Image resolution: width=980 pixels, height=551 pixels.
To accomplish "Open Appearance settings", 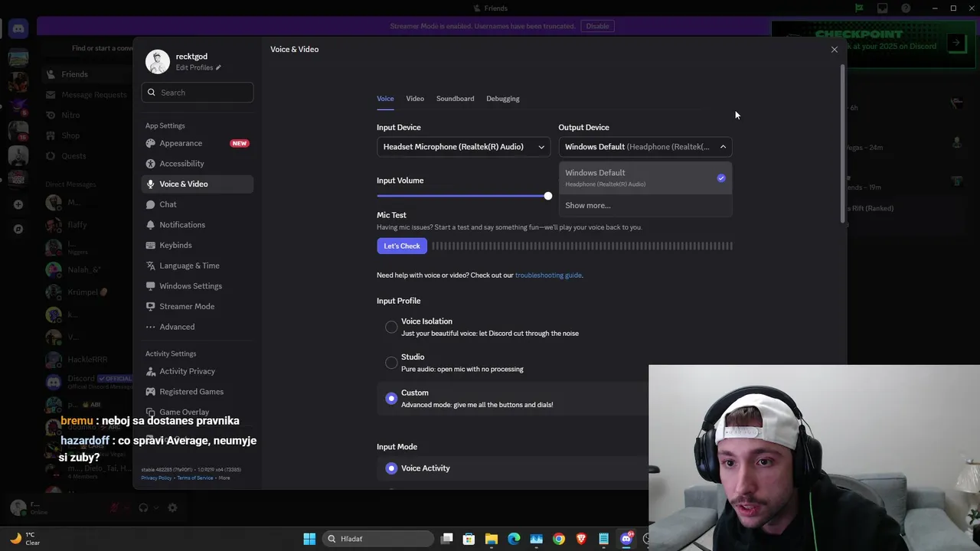I will pyautogui.click(x=197, y=143).
